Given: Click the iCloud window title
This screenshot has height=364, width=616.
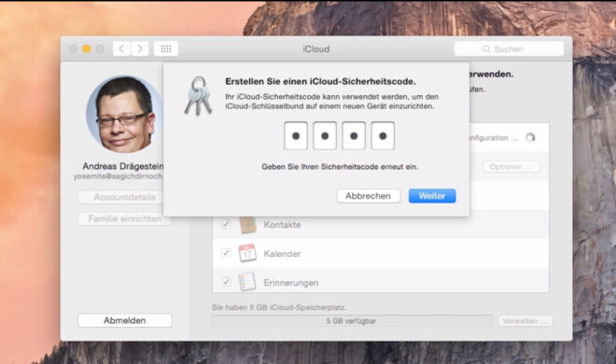Looking at the screenshot, I should pyautogui.click(x=316, y=49).
